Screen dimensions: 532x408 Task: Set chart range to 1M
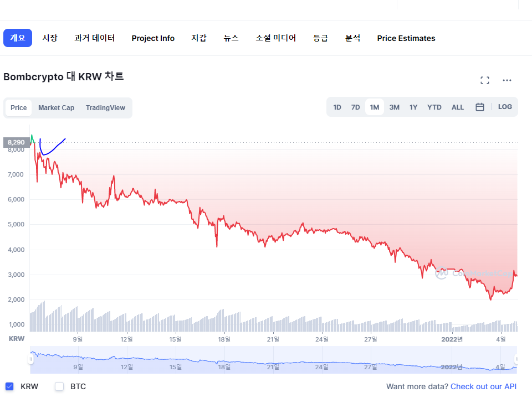point(375,107)
